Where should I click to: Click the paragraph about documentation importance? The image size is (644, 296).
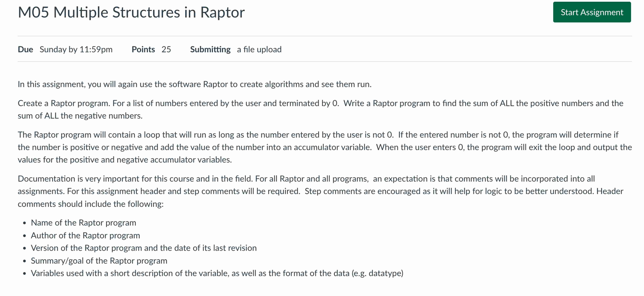tap(320, 191)
